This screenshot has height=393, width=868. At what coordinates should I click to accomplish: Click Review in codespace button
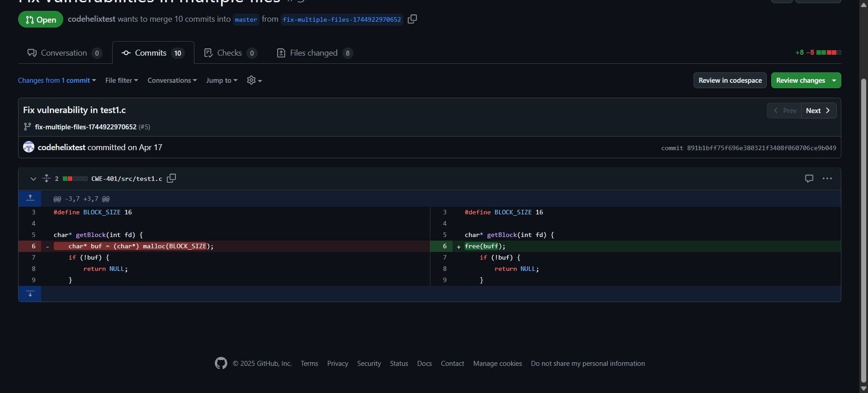(730, 80)
